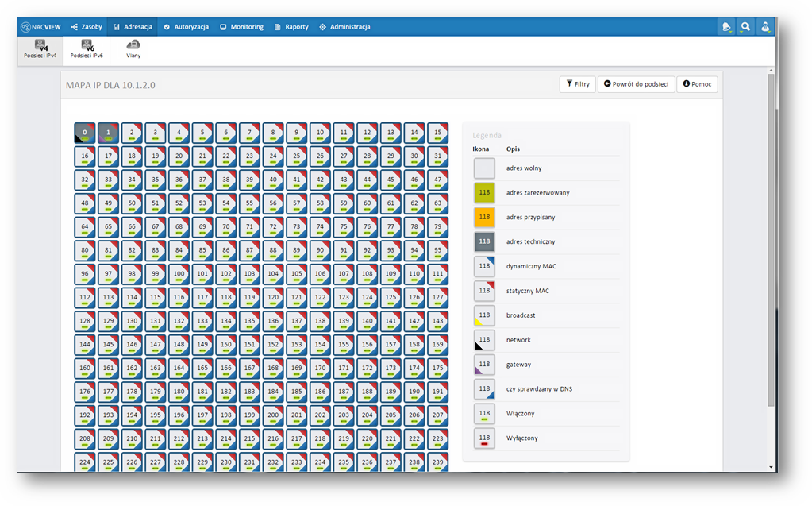Screen dimensions: 812x506
Task: Click the broadcast legend icon
Action: [x=484, y=315]
